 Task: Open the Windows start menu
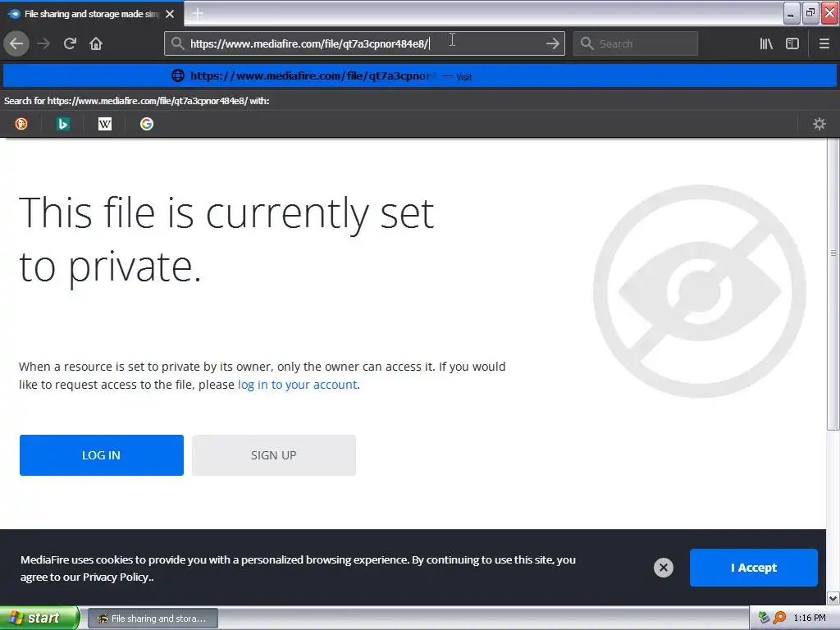[39, 619]
